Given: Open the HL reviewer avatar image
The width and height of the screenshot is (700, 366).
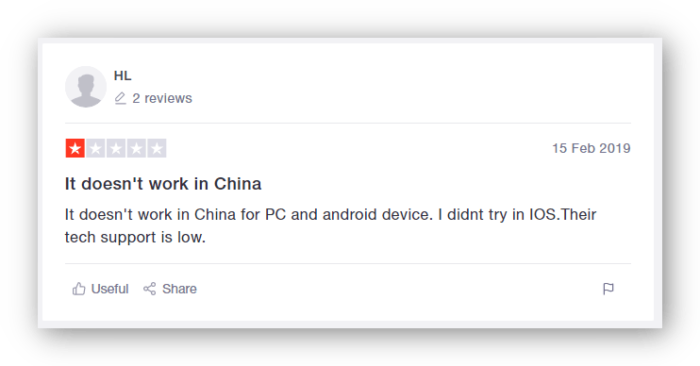Looking at the screenshot, I should 86,87.
